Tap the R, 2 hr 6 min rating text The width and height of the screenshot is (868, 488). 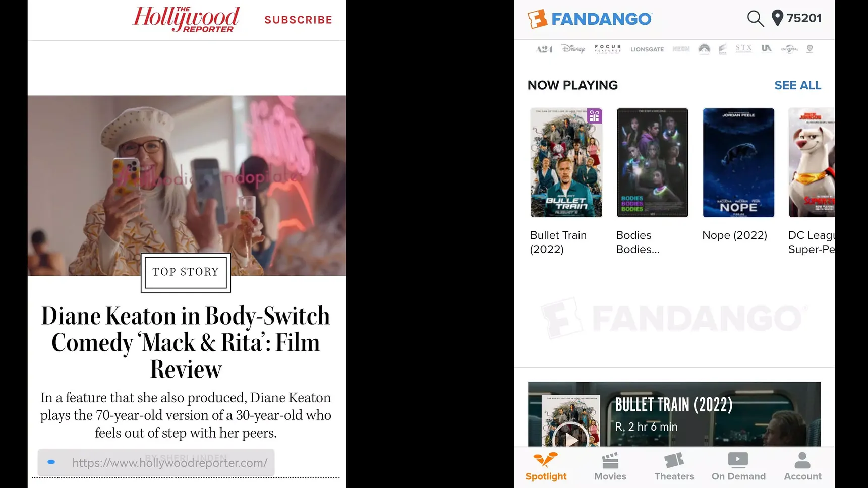click(646, 426)
